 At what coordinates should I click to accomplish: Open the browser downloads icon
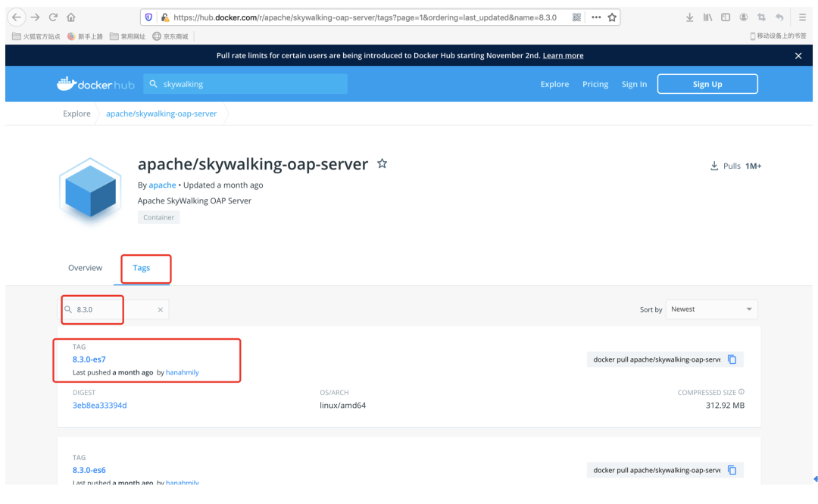690,17
